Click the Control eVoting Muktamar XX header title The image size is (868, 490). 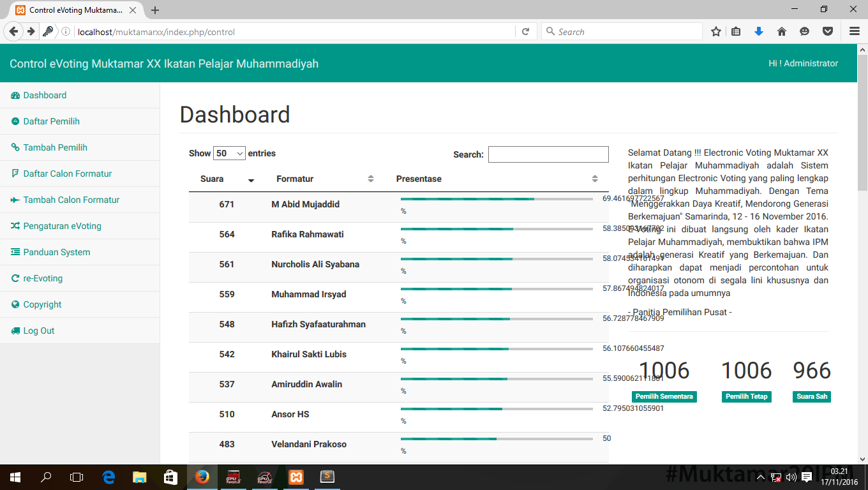click(164, 64)
